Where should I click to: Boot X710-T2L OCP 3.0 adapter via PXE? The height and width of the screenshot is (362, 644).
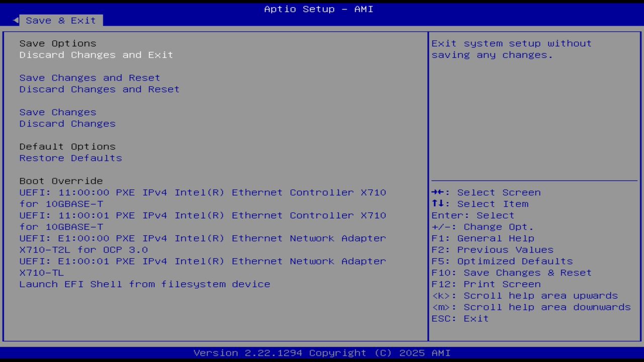coord(202,238)
